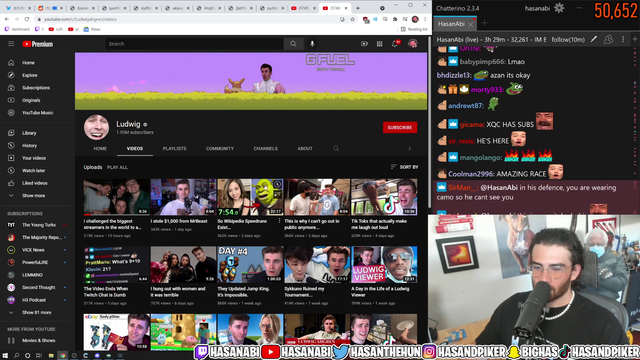Click Play All uploads
Screen dimensions: 640x360
tap(117, 167)
